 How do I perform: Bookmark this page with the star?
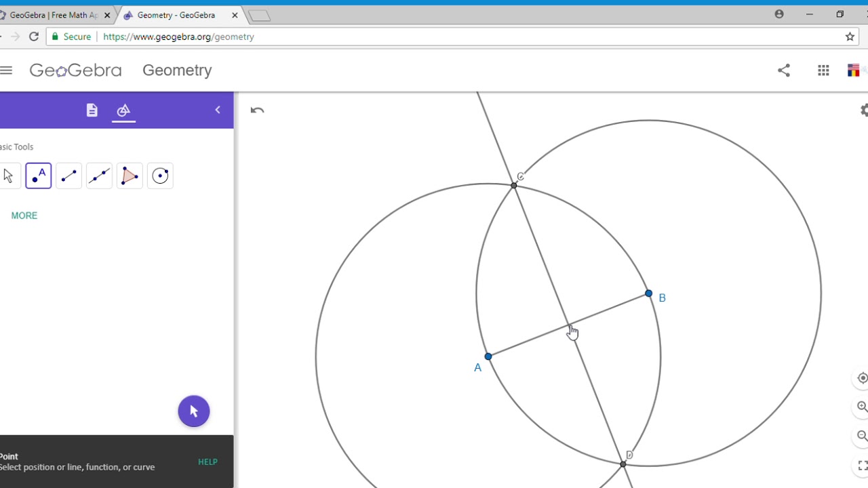point(850,37)
